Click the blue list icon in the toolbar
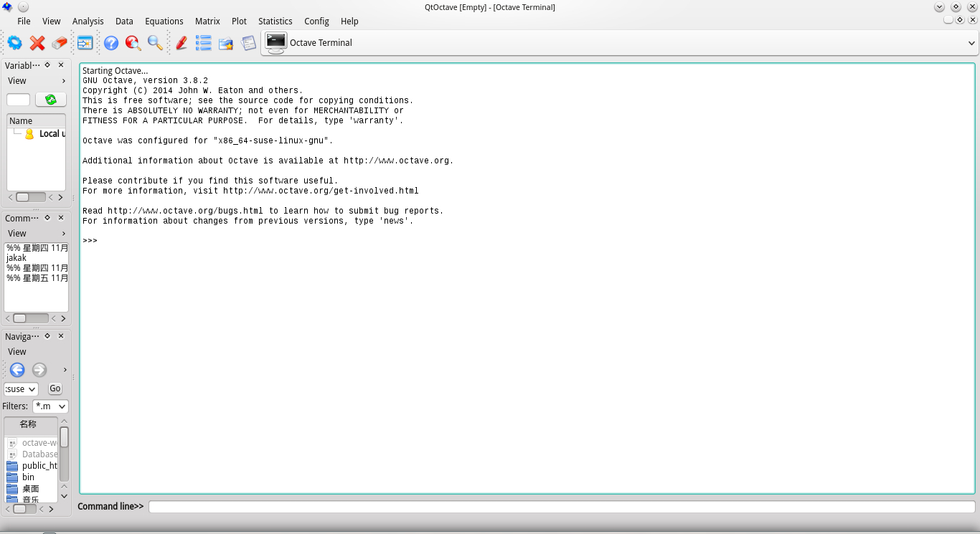 point(204,43)
